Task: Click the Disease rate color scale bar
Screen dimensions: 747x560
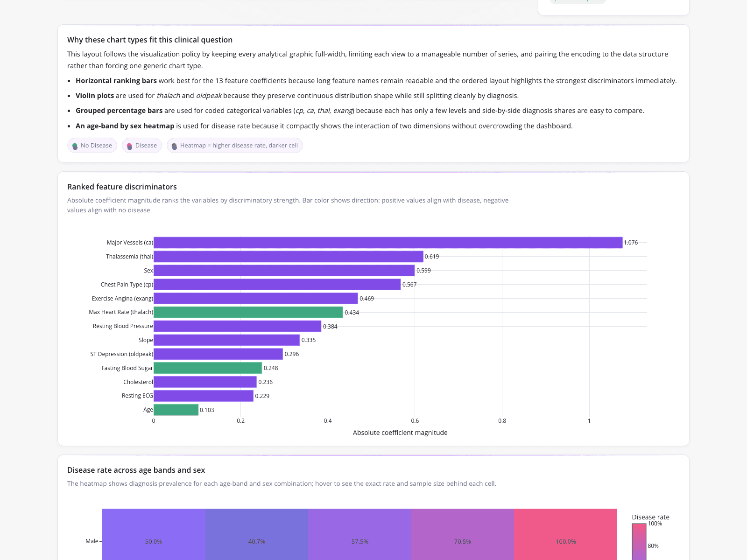Action: pyautogui.click(x=639, y=542)
